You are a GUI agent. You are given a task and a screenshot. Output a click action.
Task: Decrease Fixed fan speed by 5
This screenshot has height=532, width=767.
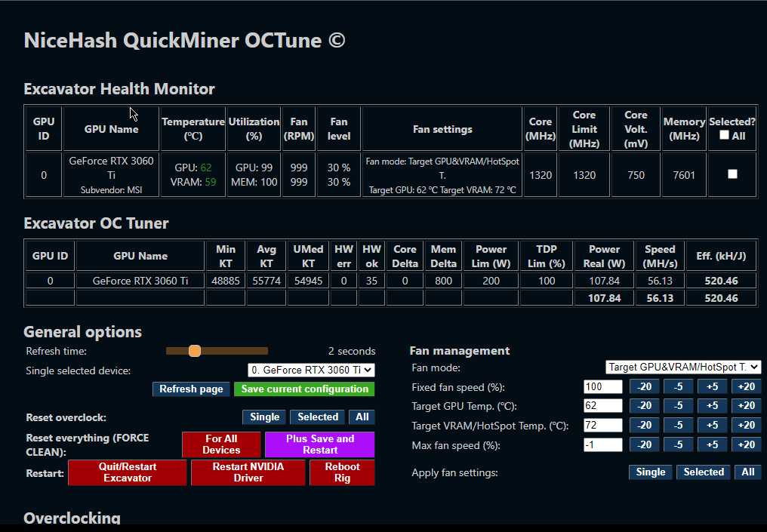tap(678, 387)
